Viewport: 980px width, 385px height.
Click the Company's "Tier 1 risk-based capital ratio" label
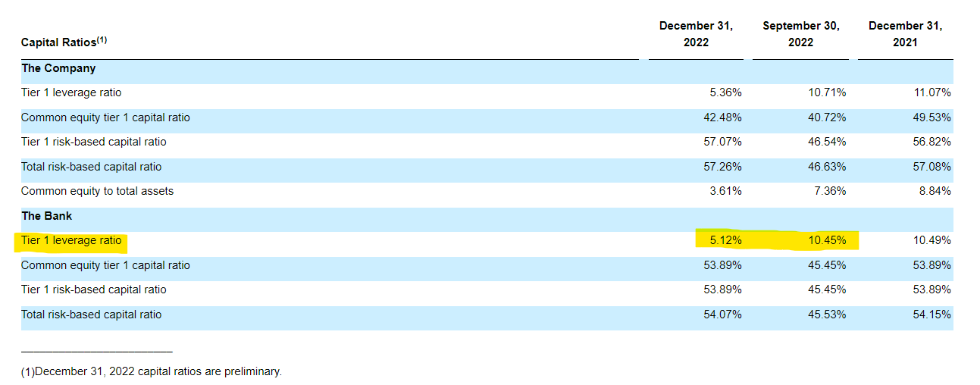(94, 142)
